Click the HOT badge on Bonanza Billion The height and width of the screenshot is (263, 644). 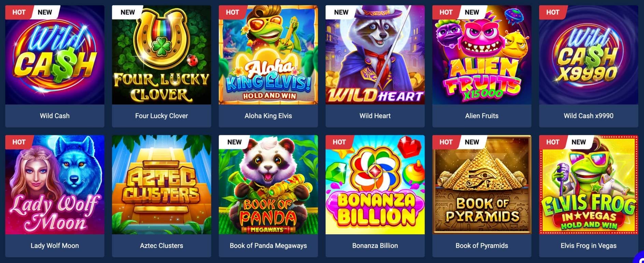pos(339,142)
